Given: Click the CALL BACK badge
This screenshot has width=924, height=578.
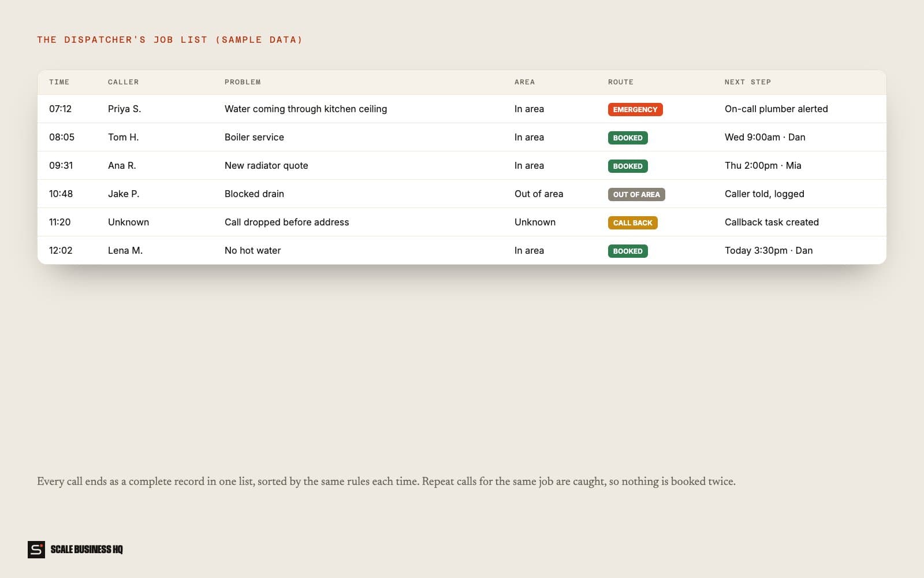Looking at the screenshot, I should pos(632,223).
